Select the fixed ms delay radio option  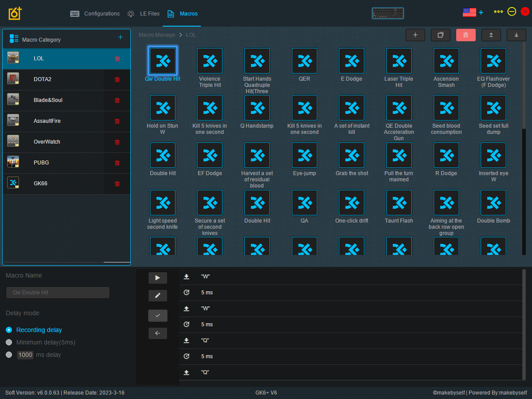coord(9,355)
